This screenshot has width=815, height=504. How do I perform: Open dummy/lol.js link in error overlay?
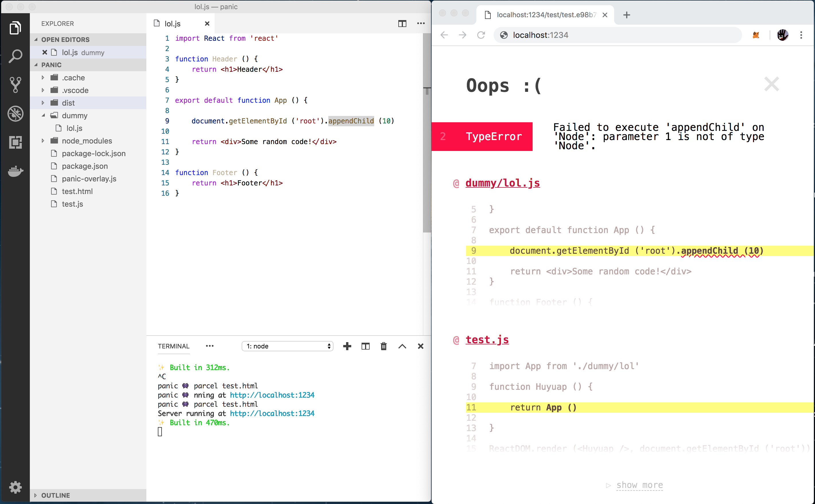pos(502,183)
